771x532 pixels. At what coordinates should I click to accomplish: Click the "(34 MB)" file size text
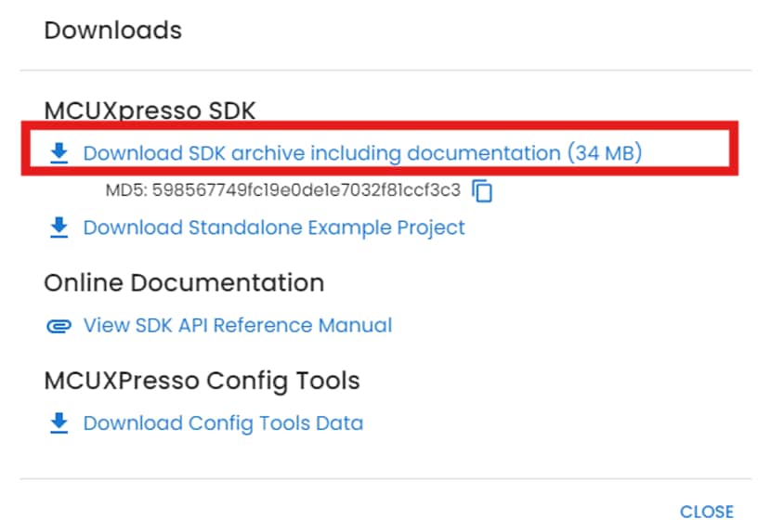[x=604, y=153]
